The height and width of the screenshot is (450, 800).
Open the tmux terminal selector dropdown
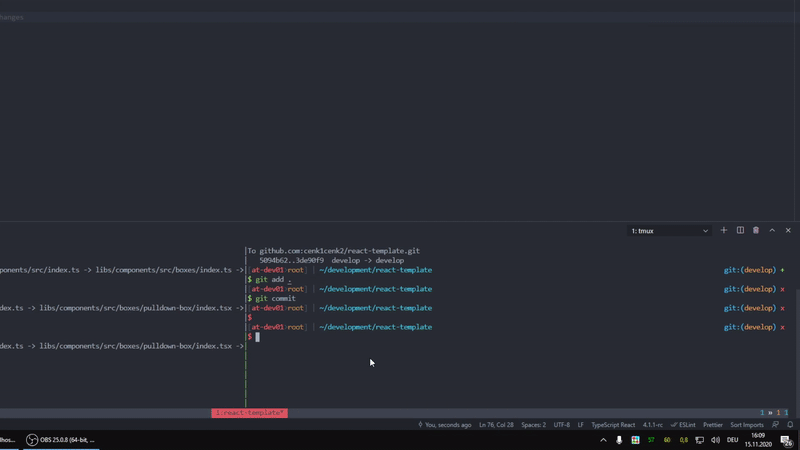(669, 231)
